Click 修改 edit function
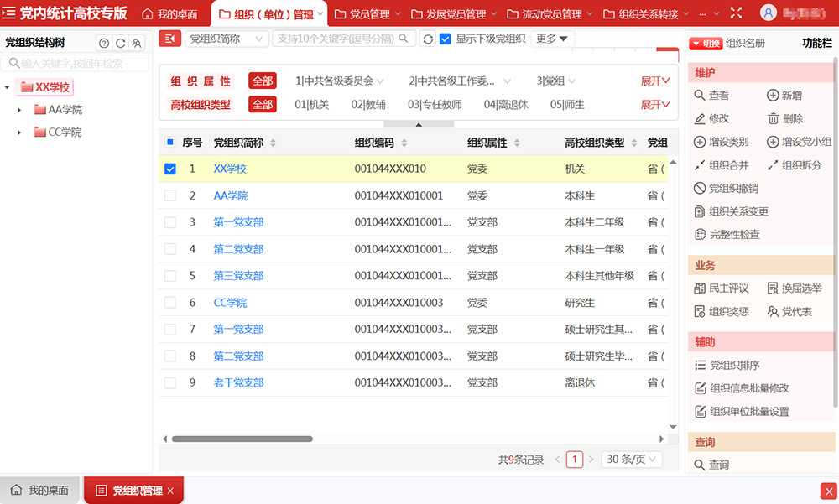 click(x=711, y=118)
